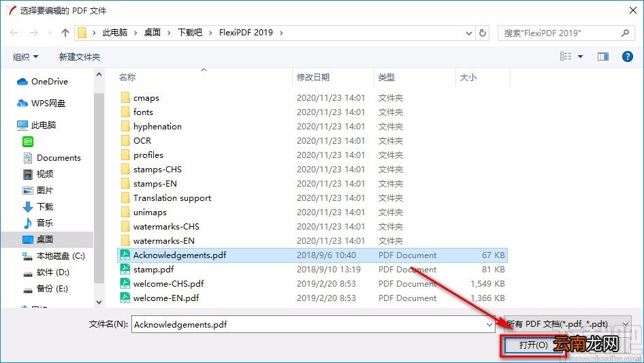Select WPS网盘 in the sidebar
The image size is (644, 363).
click(x=41, y=104)
